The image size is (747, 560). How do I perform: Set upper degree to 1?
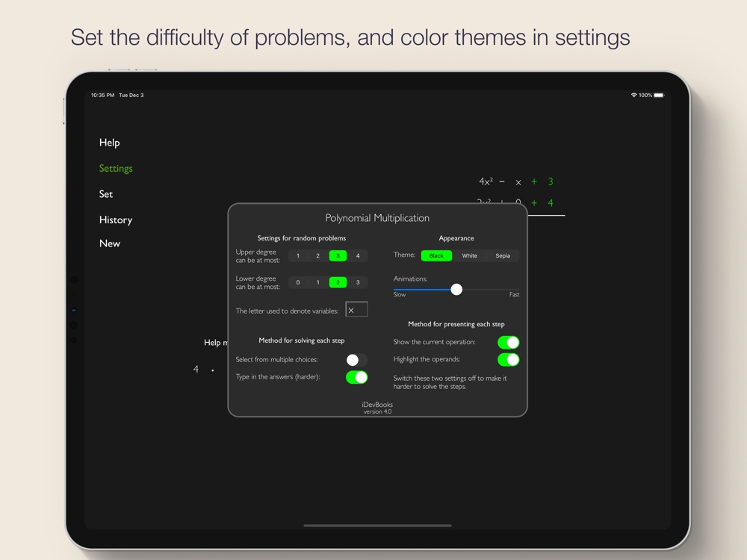click(298, 255)
